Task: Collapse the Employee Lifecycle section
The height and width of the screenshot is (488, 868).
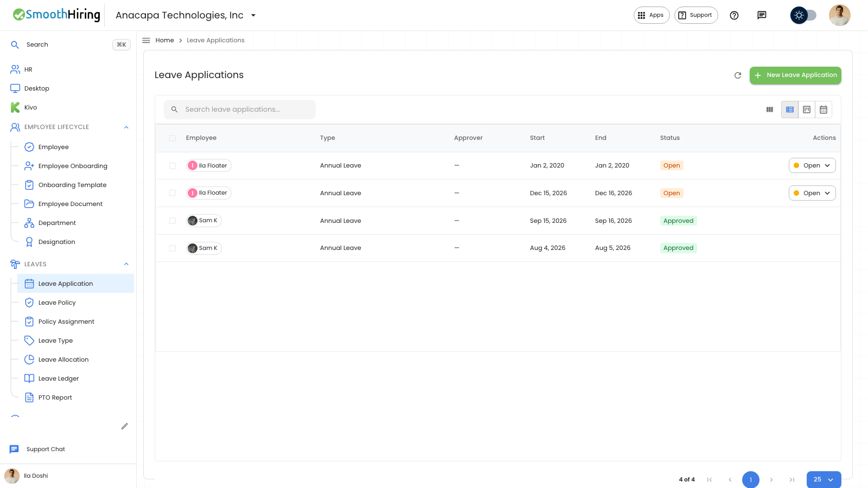Action: click(x=126, y=127)
